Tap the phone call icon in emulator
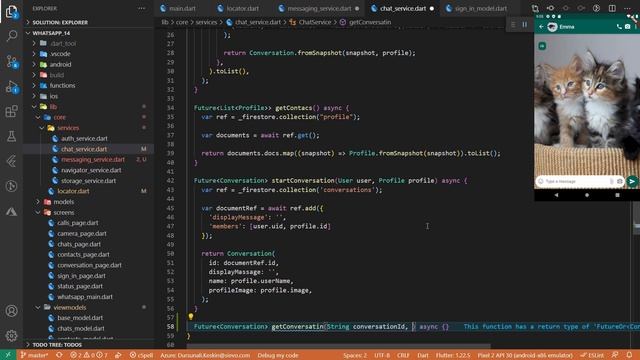Image resolution: width=640 pixels, height=360 pixels. pos(619,27)
